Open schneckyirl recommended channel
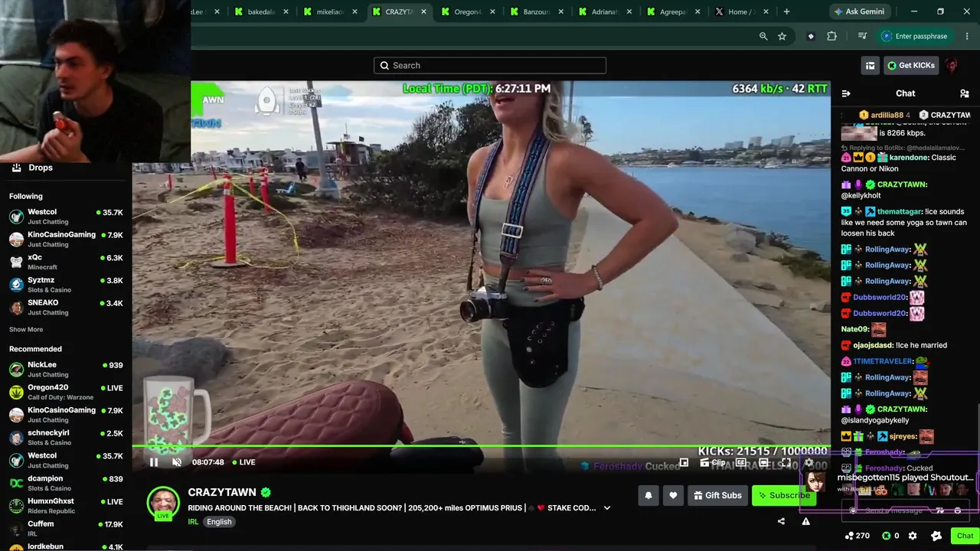 (66, 438)
